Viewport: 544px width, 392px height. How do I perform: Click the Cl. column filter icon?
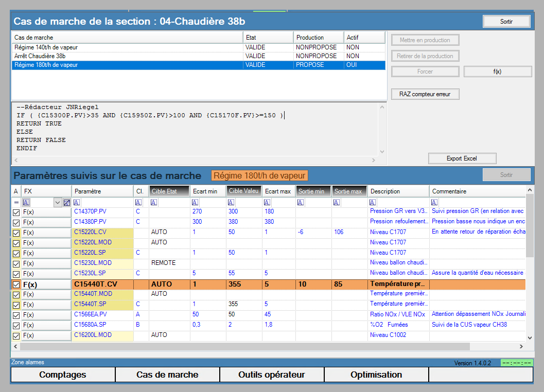(138, 202)
